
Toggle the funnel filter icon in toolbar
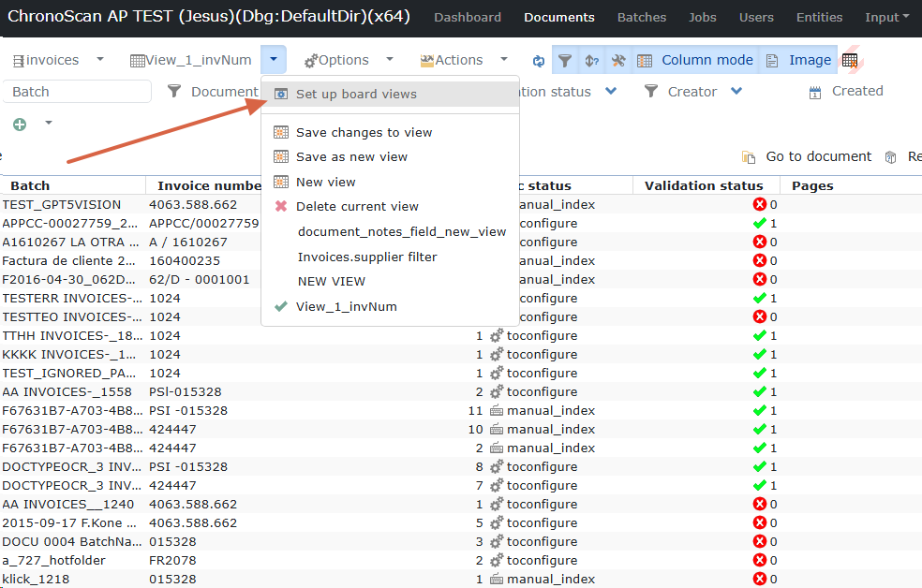click(565, 60)
